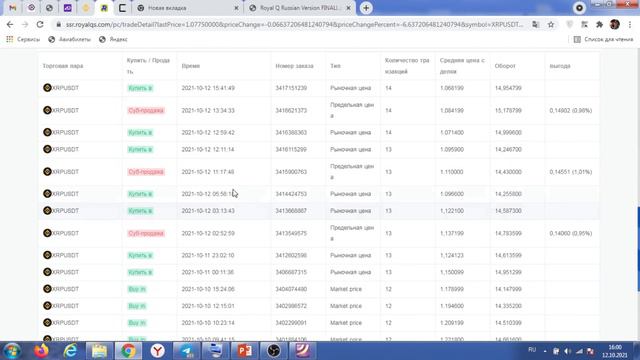This screenshot has height=360, width=640.
Task: Select order number 3416621373
Action: pos(291,110)
